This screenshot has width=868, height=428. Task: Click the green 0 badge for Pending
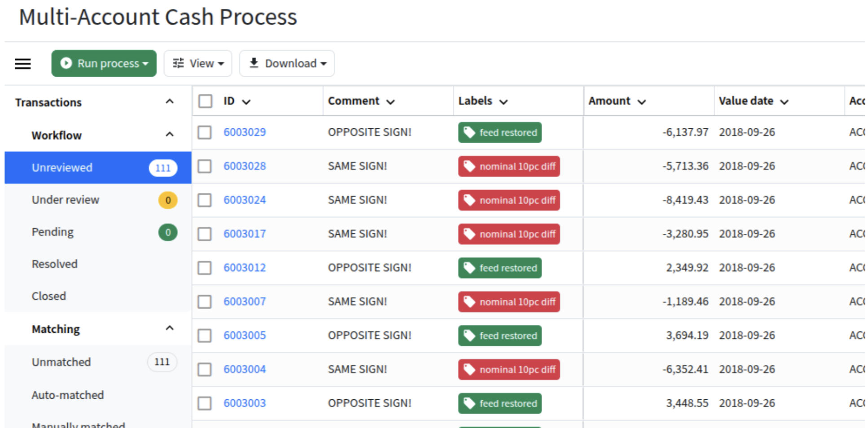tap(168, 232)
